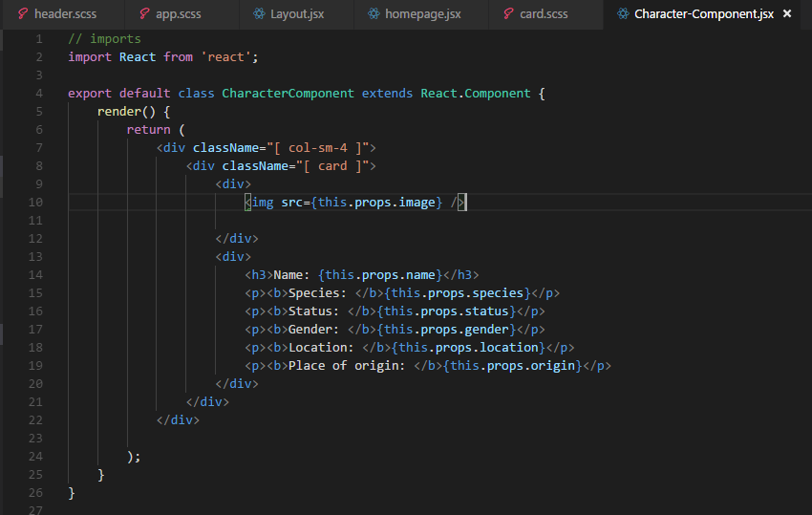Click line number 26 in the gutter
This screenshot has width=812, height=515.
35,493
